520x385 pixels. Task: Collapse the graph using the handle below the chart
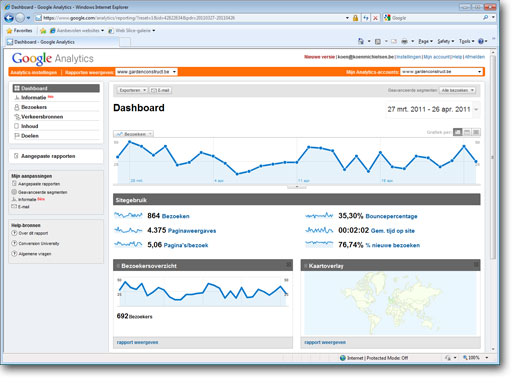pos(297,187)
